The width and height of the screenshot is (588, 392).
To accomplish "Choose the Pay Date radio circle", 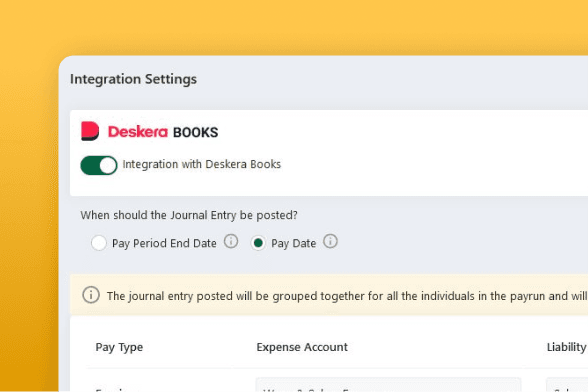I will coord(258,243).
